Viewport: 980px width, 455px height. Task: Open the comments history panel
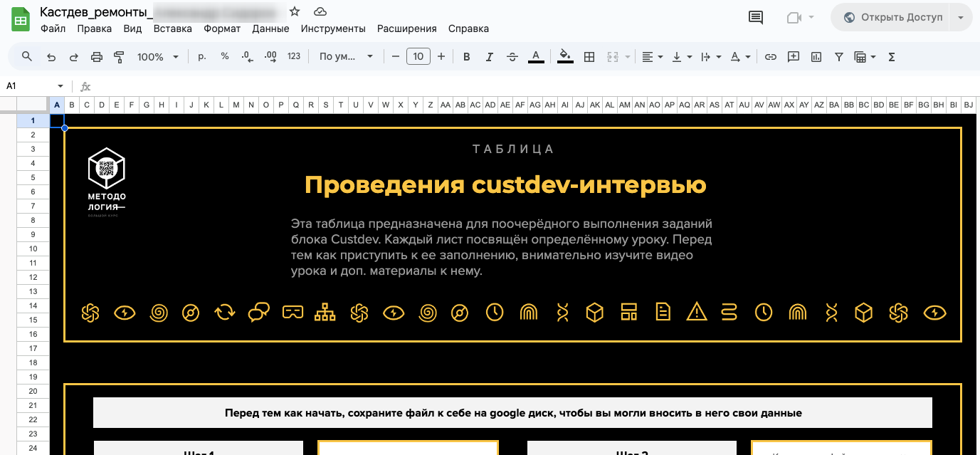pyautogui.click(x=756, y=18)
